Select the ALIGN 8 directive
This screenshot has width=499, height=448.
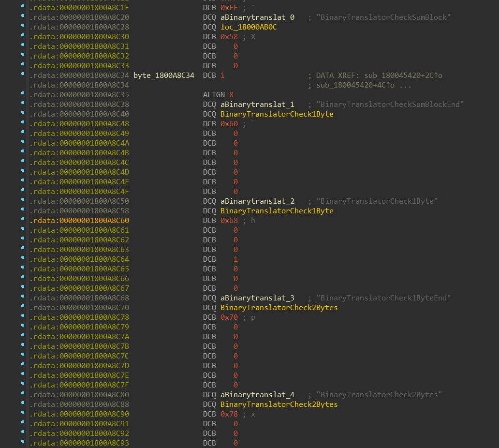(218, 94)
